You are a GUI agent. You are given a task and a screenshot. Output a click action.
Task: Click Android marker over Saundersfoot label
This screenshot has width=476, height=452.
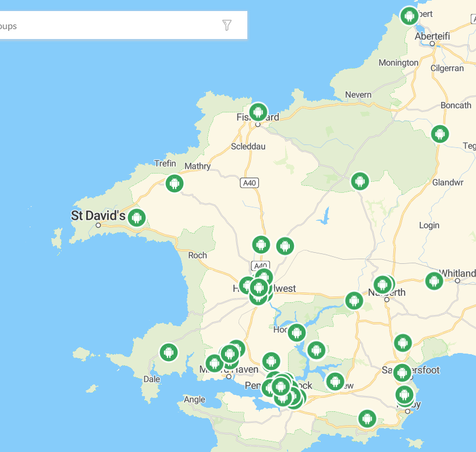coord(402,373)
